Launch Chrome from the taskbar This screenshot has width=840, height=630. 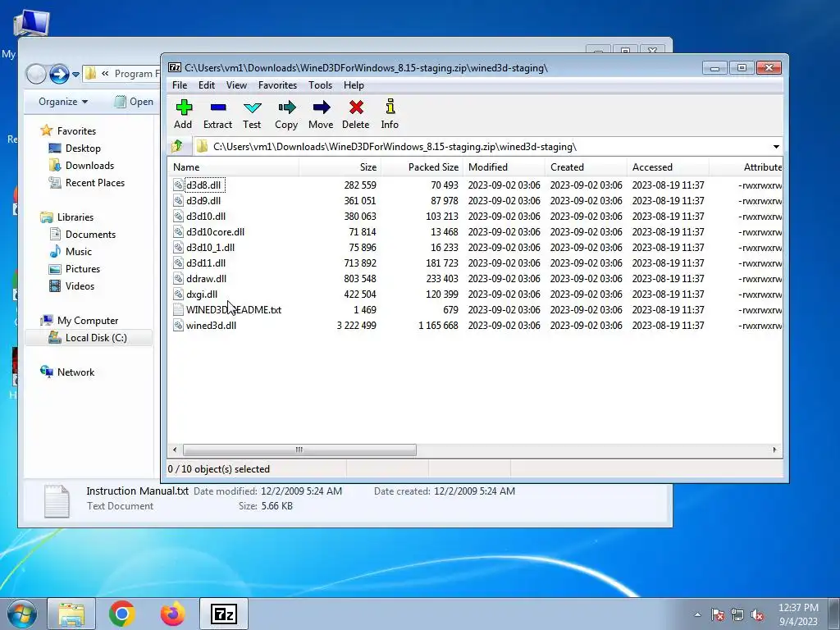click(121, 614)
